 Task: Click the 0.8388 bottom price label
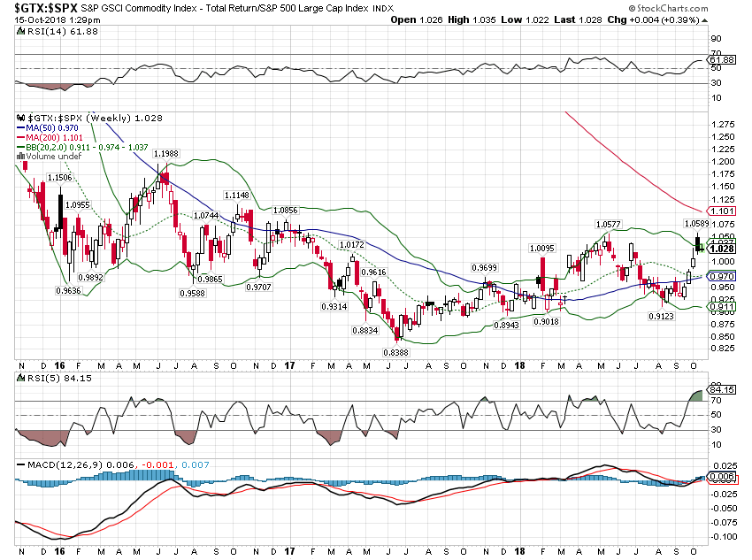[x=396, y=352]
